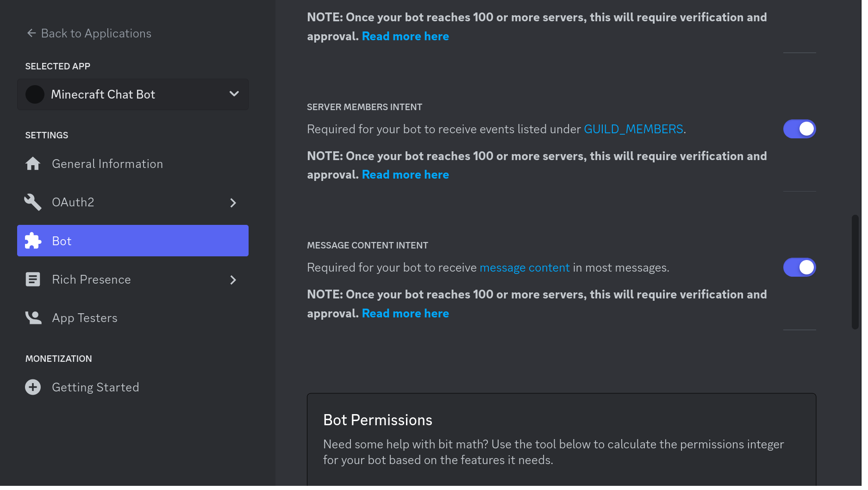Screen dimensions: 868x490
Task: Click the OAuth2 wrench icon
Action: coord(33,202)
